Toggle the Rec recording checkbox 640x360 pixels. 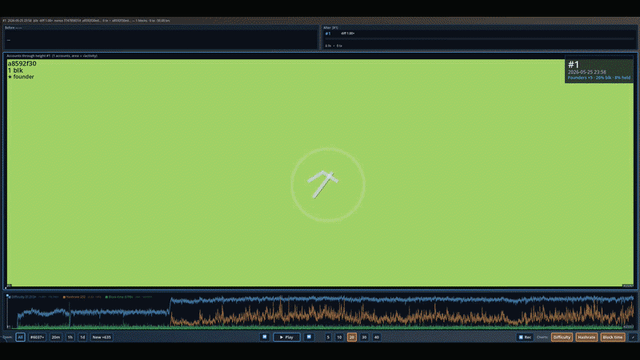(x=525, y=337)
